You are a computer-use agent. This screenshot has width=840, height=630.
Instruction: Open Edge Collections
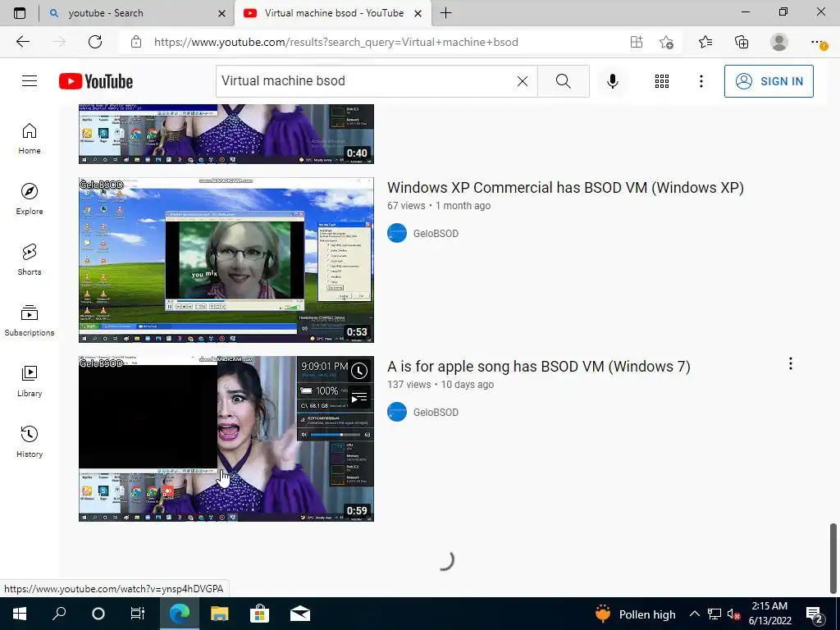742,42
